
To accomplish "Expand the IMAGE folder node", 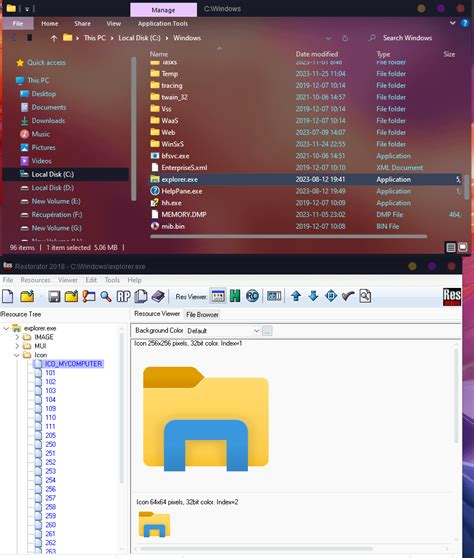I will pos(17,337).
